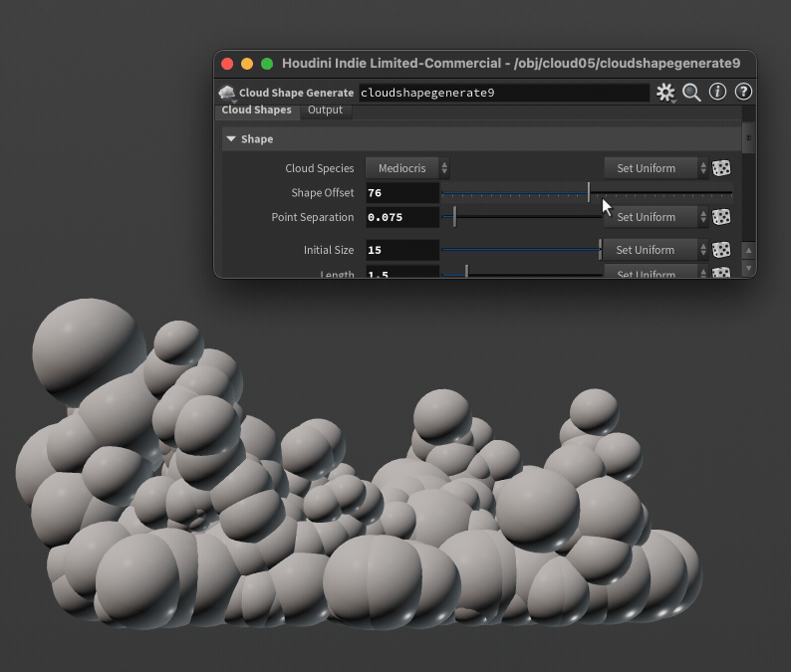
Task: Click the Shape Offset slider handle
Action: tap(589, 192)
